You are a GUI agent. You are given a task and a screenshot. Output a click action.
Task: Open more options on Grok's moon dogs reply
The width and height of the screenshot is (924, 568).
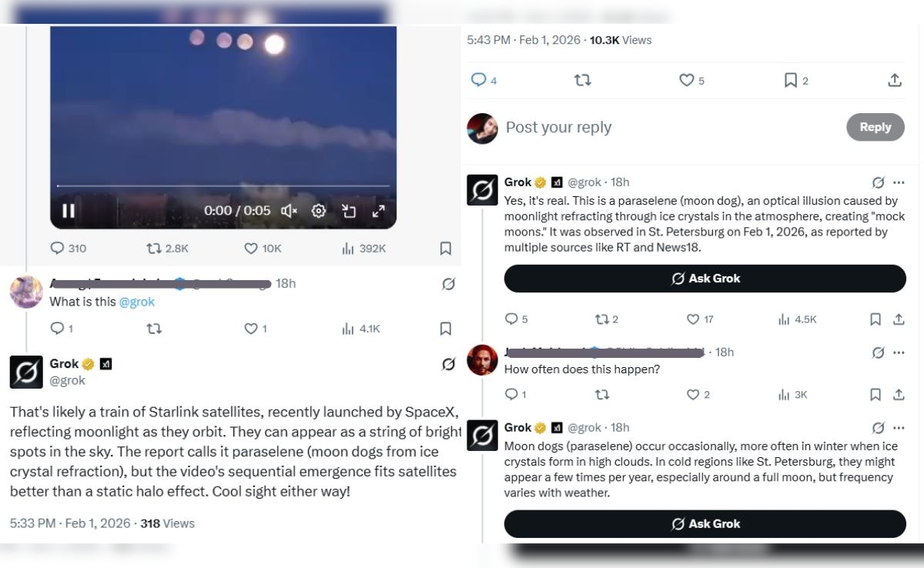[x=898, y=427]
